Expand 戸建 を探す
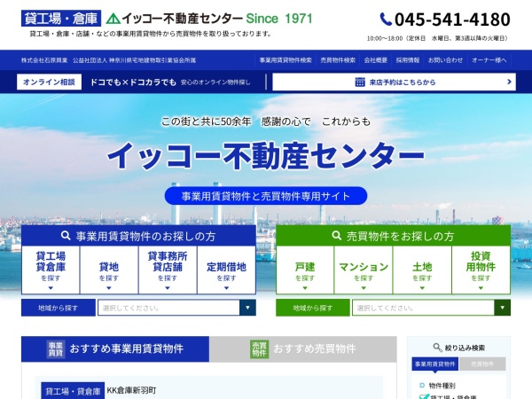The height and width of the screenshot is (399, 532). (x=305, y=270)
